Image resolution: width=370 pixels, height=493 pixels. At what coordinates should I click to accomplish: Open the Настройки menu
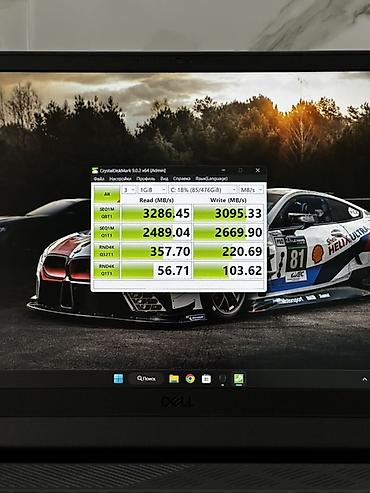click(120, 179)
